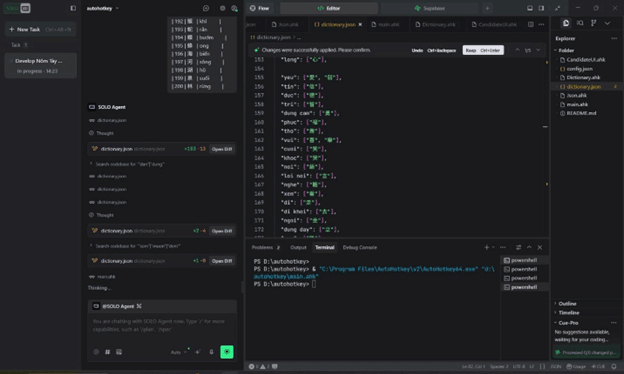Open the main.ahk editor tab
The image size is (624, 374).
coord(385,24)
